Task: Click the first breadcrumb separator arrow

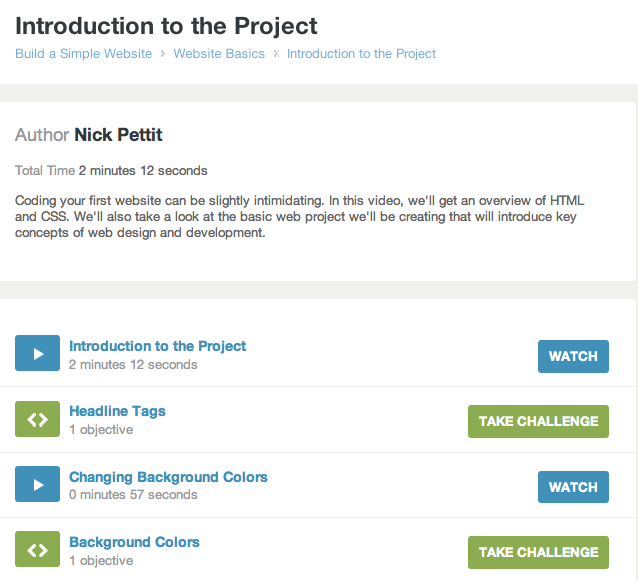Action: [x=163, y=54]
